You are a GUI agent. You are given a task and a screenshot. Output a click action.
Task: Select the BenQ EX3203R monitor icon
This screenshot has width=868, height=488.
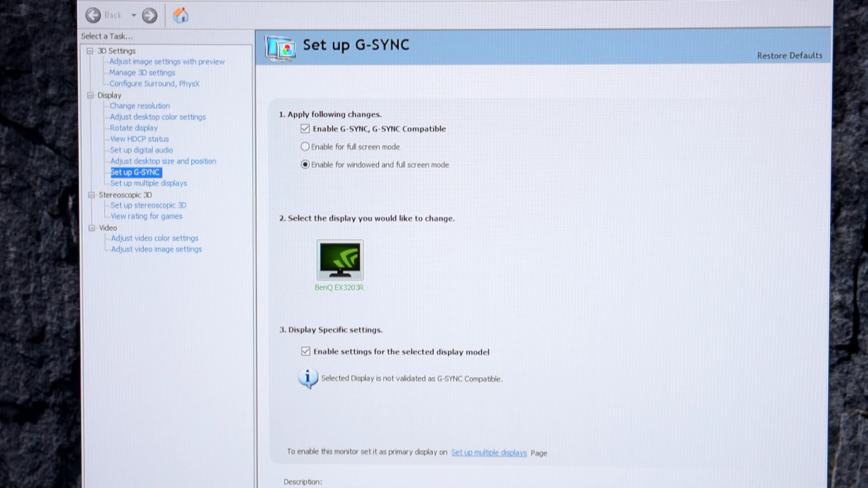coord(340,260)
